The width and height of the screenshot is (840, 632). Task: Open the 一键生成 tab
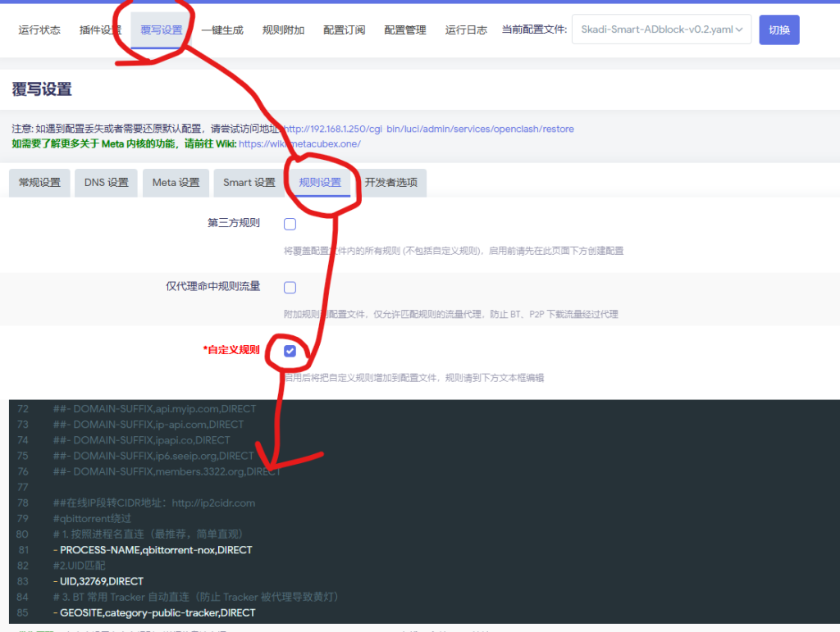[222, 30]
